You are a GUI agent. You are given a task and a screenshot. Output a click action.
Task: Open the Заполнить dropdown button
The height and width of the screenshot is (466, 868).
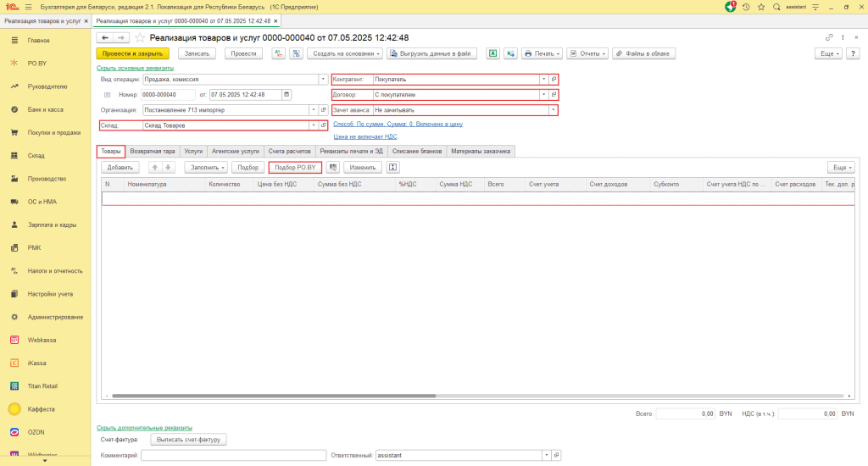206,167
